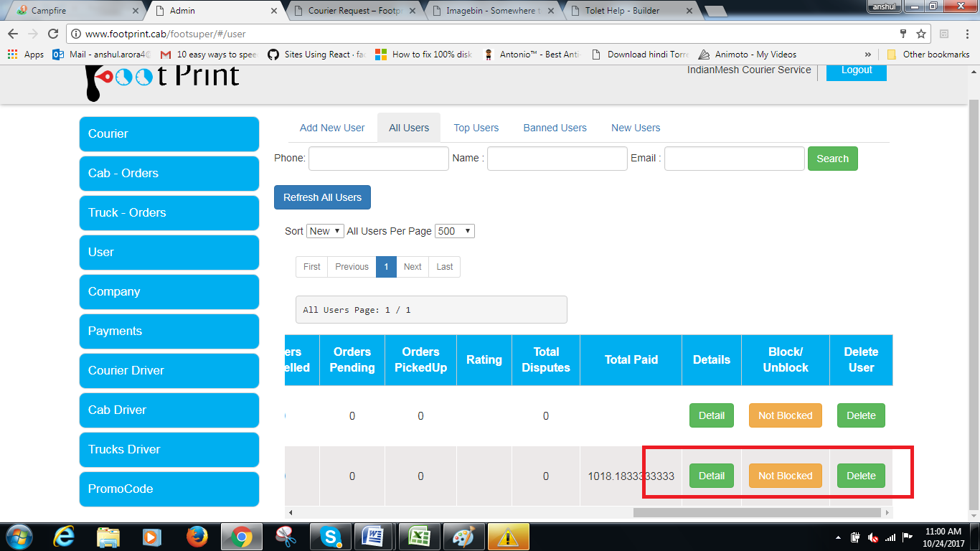980x551 pixels.
Task: Open Firefox from taskbar
Action: (x=196, y=537)
